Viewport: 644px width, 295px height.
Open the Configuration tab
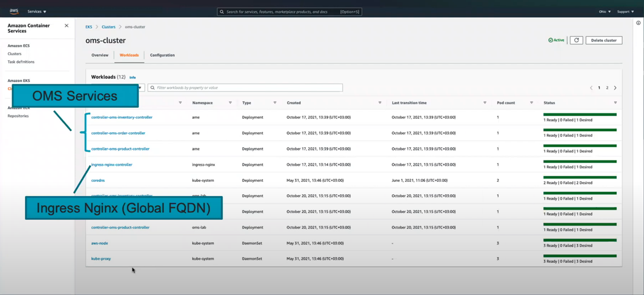coord(162,55)
